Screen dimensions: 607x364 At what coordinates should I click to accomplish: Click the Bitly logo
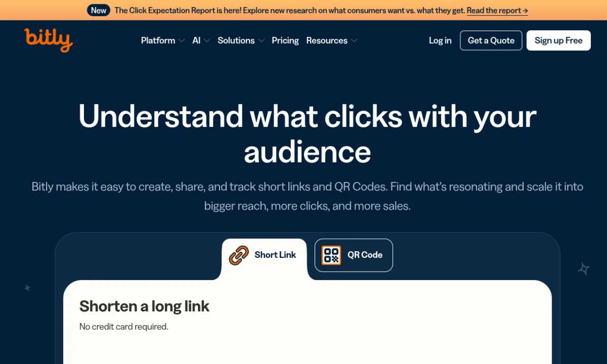click(48, 40)
